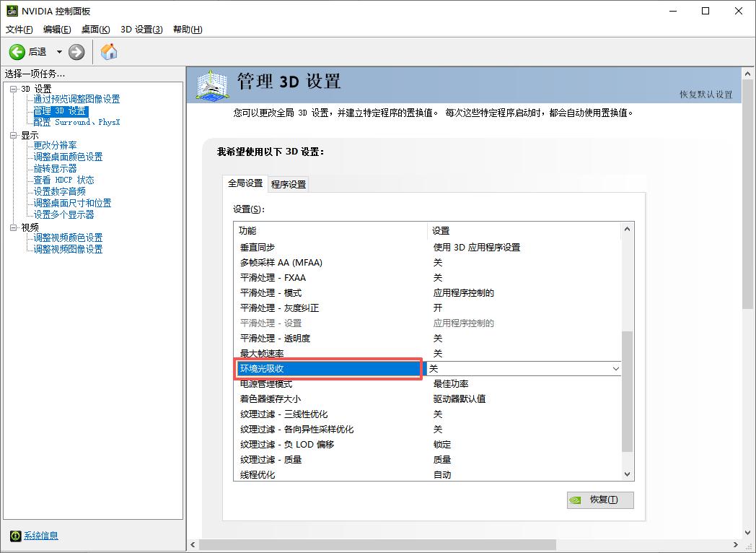756x553 pixels.
Task: Select the 线程优化 row
Action: click(x=427, y=475)
